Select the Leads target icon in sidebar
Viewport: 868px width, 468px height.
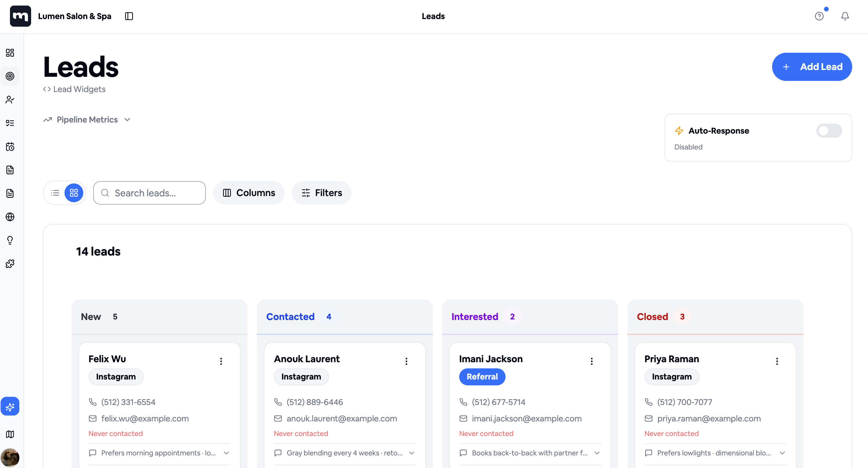[x=10, y=76]
